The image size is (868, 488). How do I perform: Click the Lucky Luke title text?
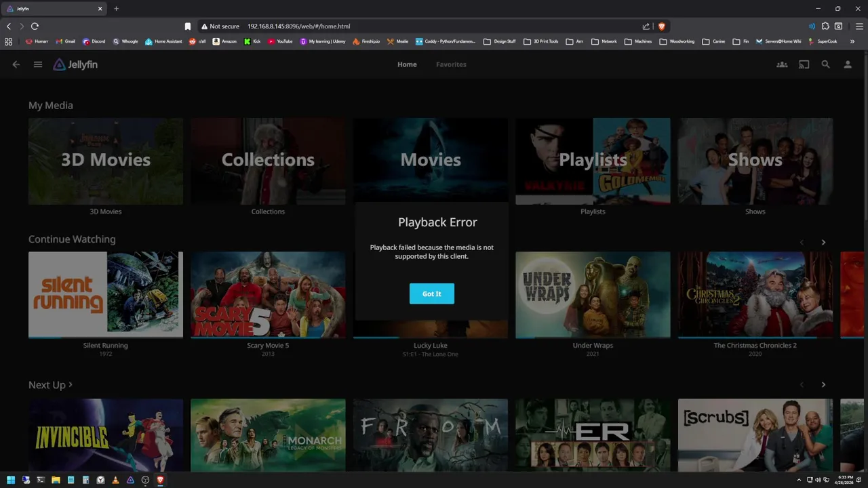(x=431, y=346)
